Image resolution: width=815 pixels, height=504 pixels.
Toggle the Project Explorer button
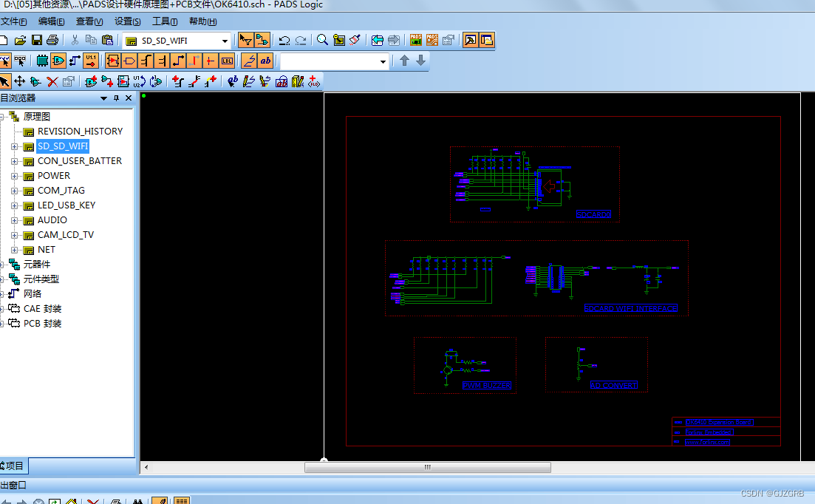(487, 40)
